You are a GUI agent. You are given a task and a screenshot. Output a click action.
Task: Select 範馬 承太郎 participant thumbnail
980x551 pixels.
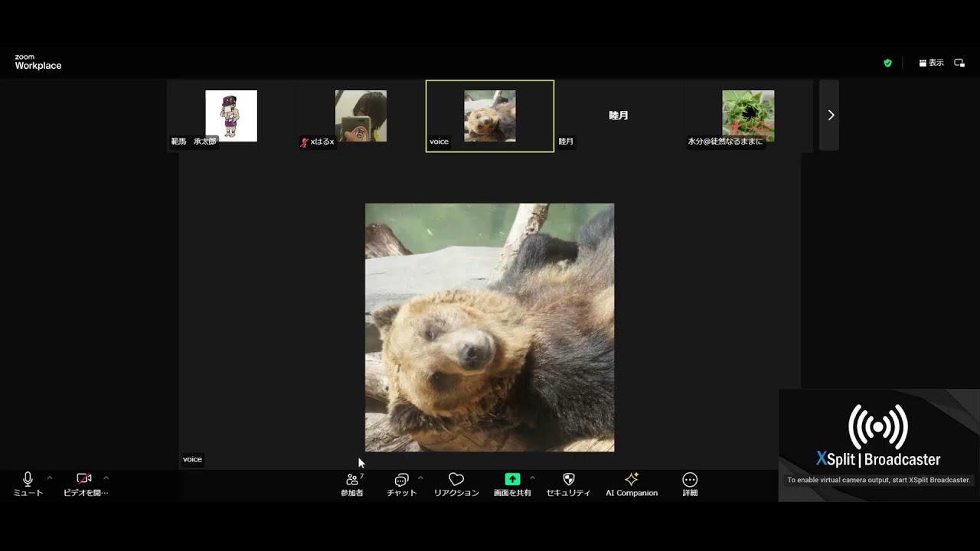(231, 116)
